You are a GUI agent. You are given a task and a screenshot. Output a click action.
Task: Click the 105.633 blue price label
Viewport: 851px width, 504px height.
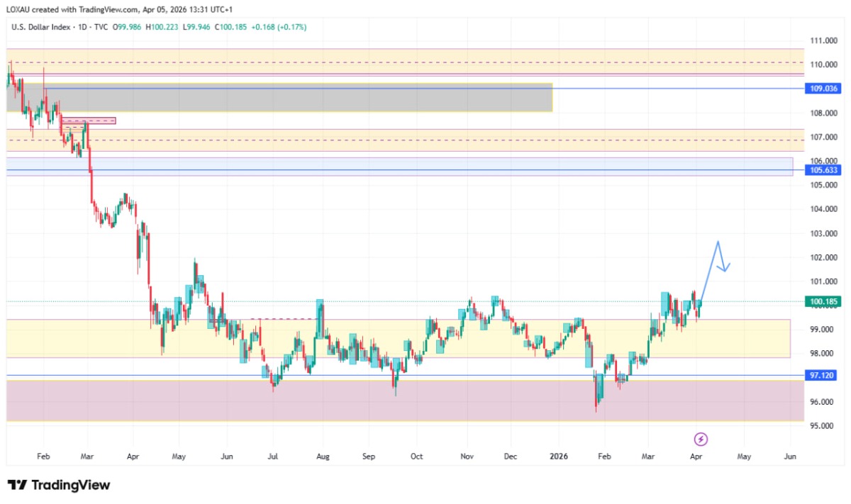pos(823,170)
